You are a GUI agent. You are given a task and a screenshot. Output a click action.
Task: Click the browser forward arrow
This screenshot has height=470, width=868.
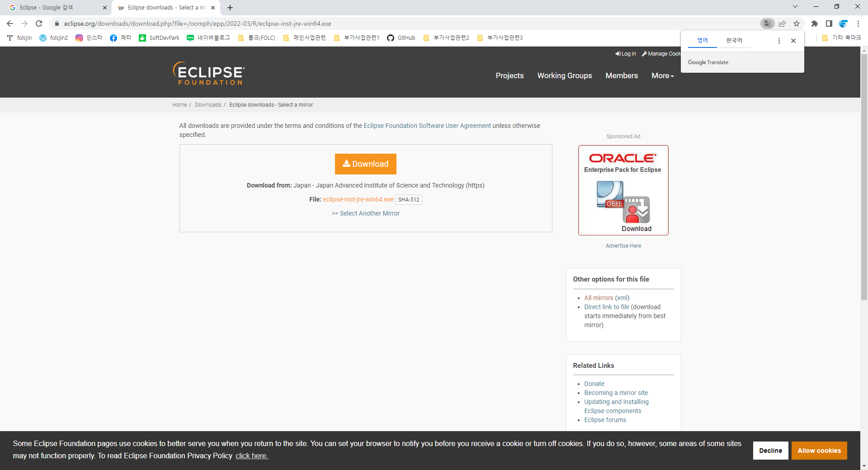coord(24,23)
